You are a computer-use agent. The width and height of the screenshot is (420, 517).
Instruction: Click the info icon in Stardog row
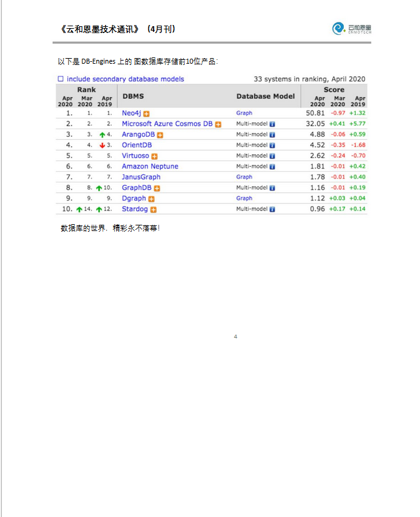point(272,209)
